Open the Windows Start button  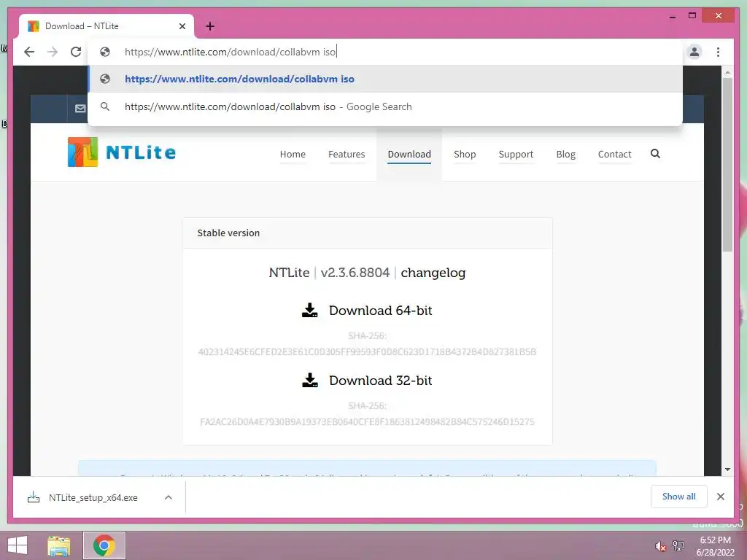coord(18,545)
